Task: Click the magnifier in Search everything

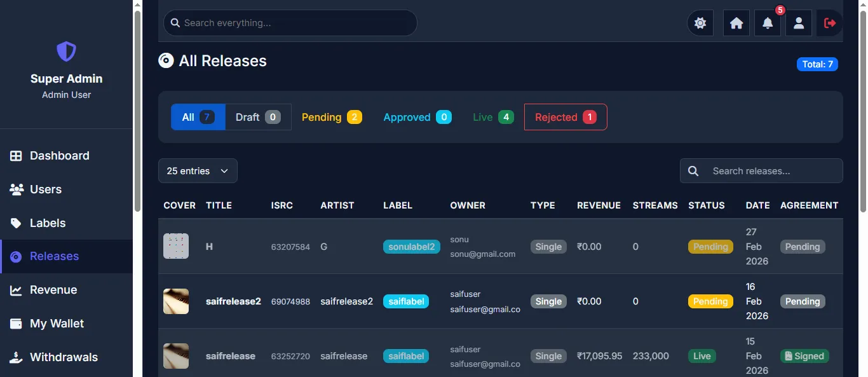Action: [175, 23]
